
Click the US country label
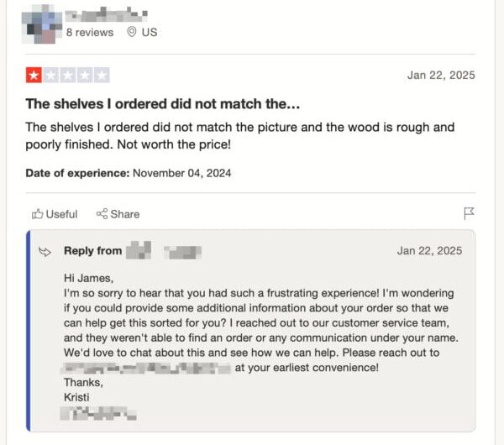(150, 32)
